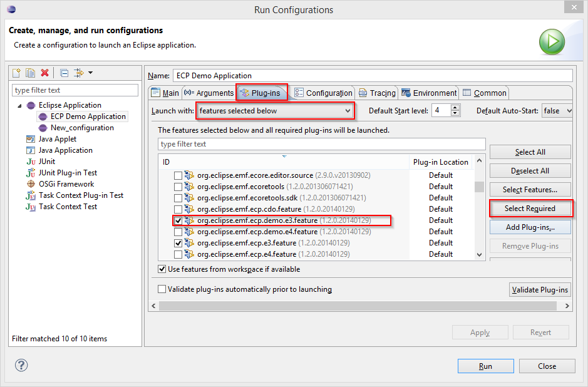Increase Default Start level with up arrow

click(x=455, y=108)
